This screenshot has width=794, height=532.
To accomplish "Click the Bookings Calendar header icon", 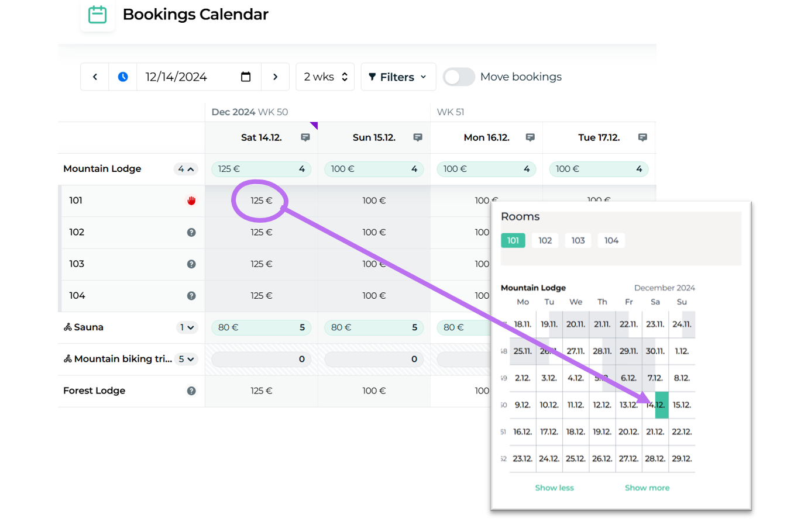I will coord(97,15).
